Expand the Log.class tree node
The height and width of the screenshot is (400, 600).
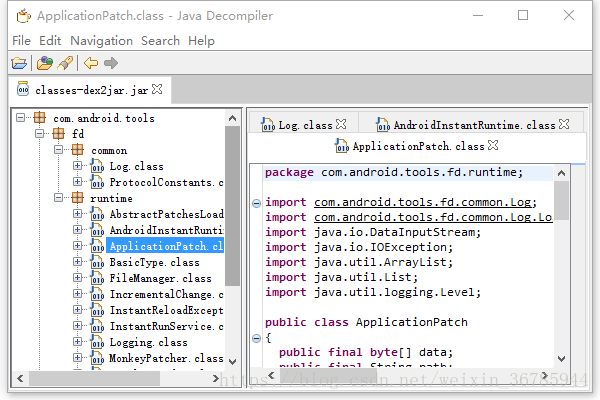[78, 166]
